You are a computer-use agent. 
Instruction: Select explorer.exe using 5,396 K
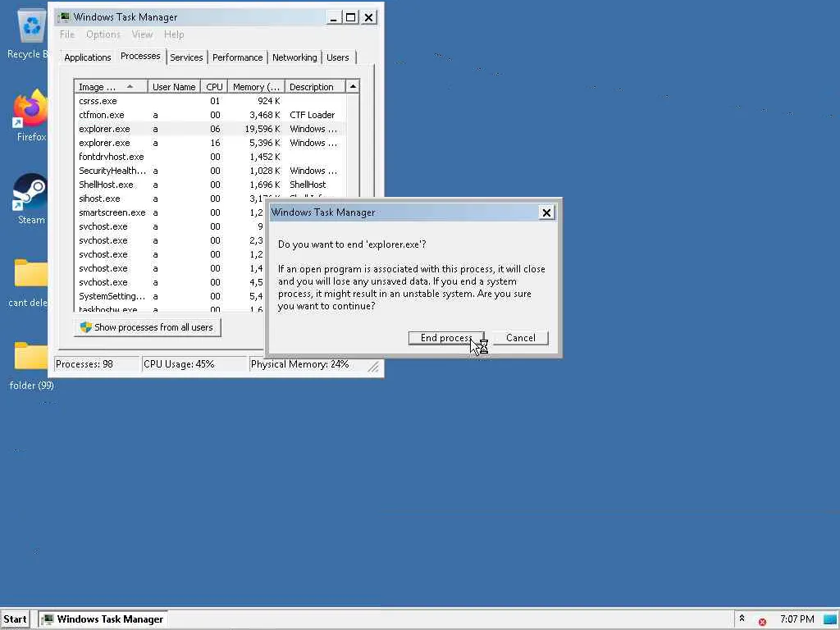tap(210, 143)
